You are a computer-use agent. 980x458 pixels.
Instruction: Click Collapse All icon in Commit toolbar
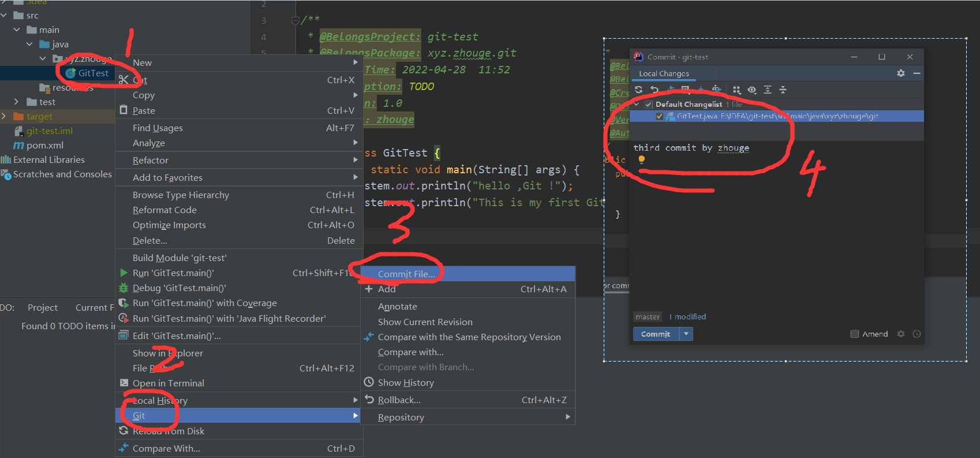[783, 90]
